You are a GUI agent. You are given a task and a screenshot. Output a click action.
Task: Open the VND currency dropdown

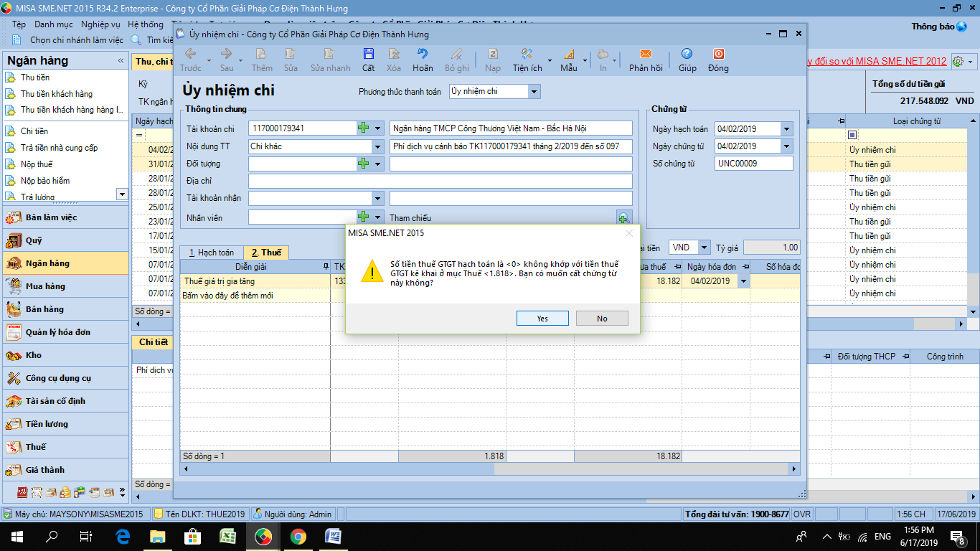(705, 248)
